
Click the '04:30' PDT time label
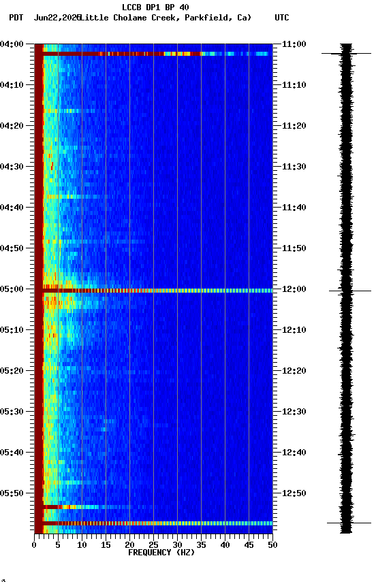pyautogui.click(x=12, y=167)
